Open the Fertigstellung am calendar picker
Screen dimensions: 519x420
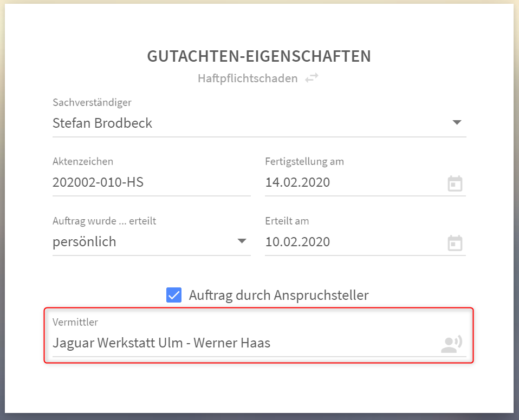point(455,183)
